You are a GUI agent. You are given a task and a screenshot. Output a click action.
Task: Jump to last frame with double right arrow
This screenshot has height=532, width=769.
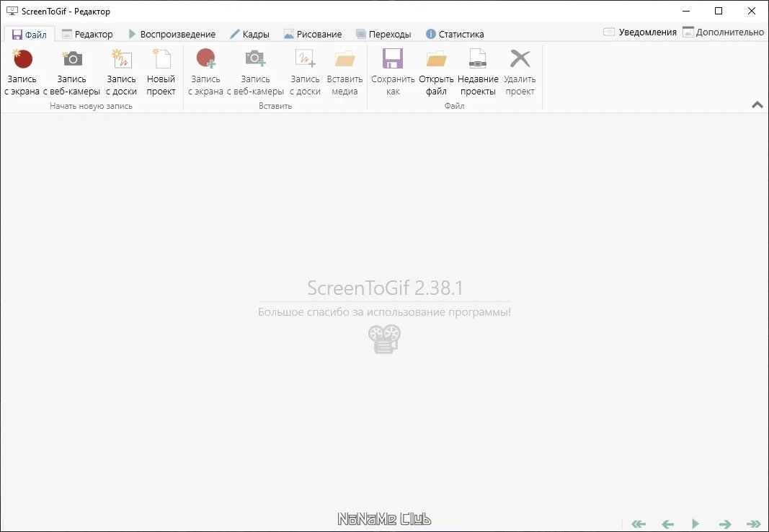click(x=753, y=523)
